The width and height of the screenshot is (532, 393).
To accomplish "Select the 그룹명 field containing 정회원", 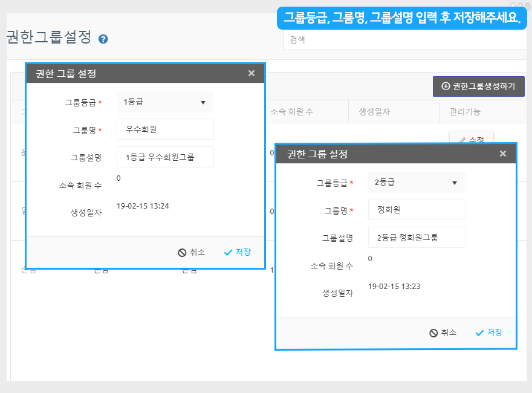I will coord(417,210).
